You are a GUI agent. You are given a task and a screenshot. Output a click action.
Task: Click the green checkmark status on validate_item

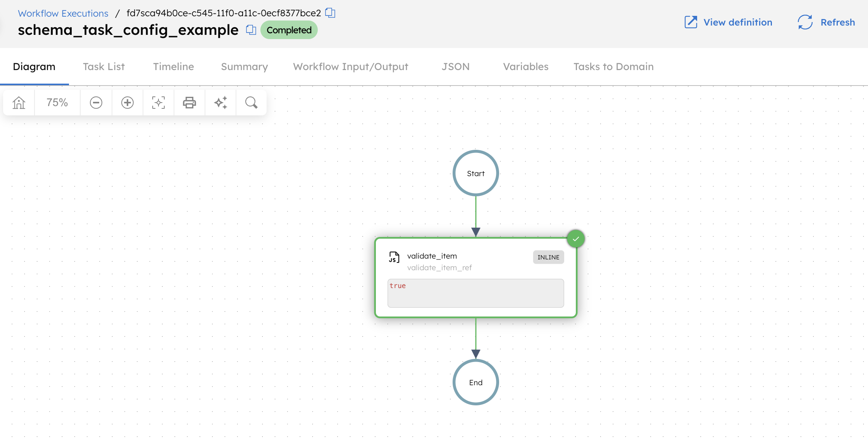click(576, 238)
